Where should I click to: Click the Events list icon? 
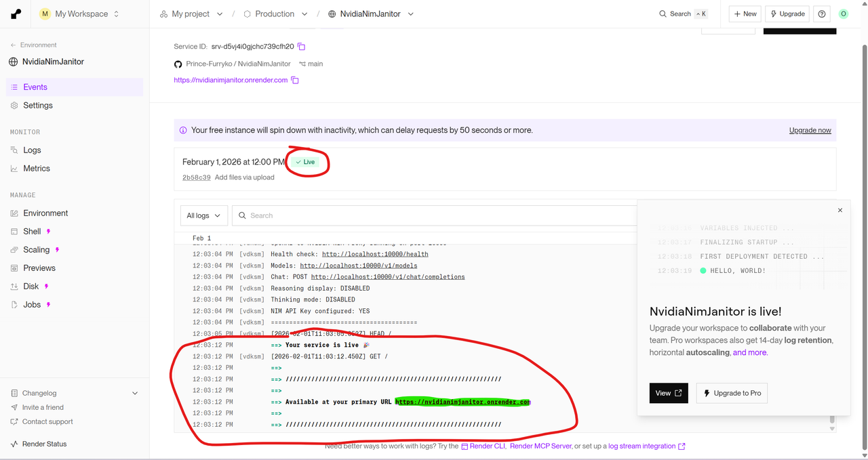tap(14, 87)
